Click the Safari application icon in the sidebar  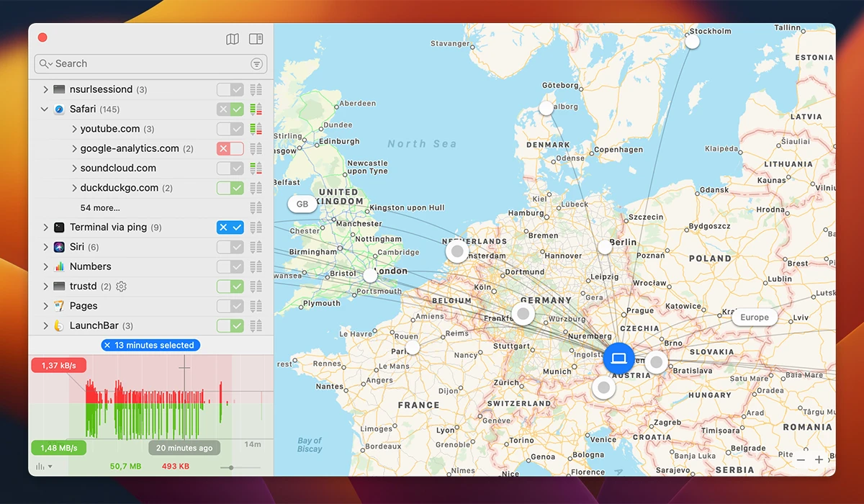[60, 109]
